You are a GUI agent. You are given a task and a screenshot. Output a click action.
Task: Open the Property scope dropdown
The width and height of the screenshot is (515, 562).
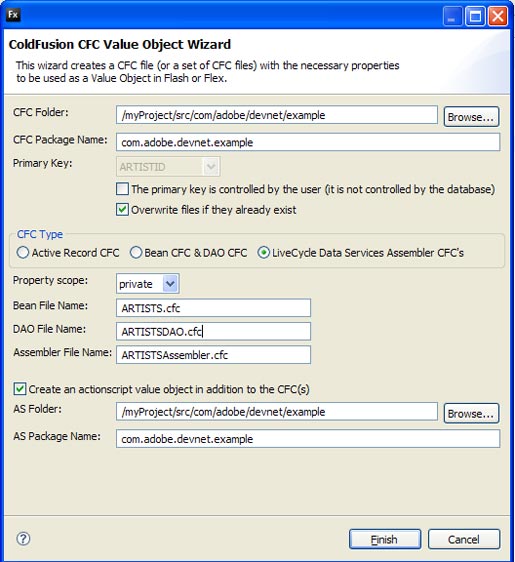coord(170,284)
